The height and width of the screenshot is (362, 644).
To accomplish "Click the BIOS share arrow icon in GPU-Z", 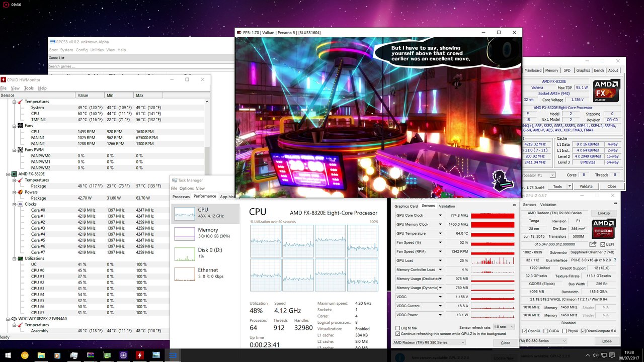I will (x=593, y=244).
